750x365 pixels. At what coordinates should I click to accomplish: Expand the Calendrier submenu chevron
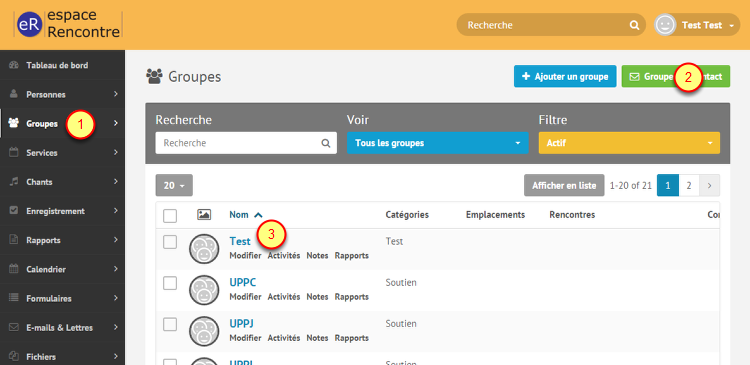coord(116,269)
